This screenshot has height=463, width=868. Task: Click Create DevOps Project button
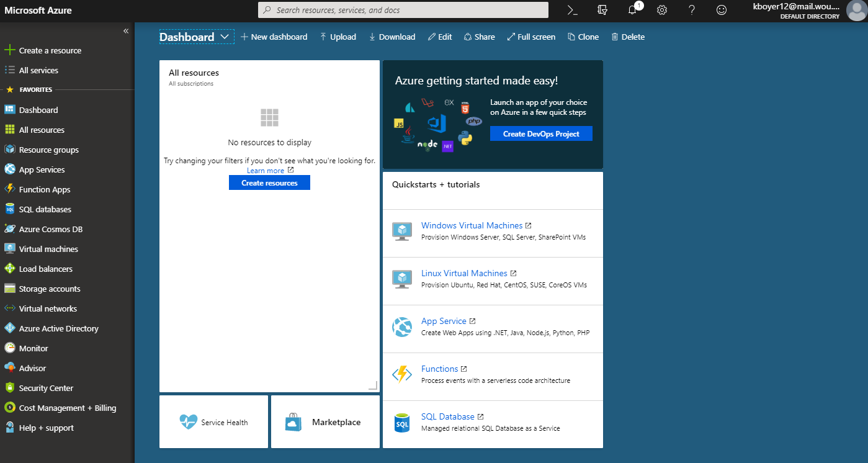click(x=541, y=133)
